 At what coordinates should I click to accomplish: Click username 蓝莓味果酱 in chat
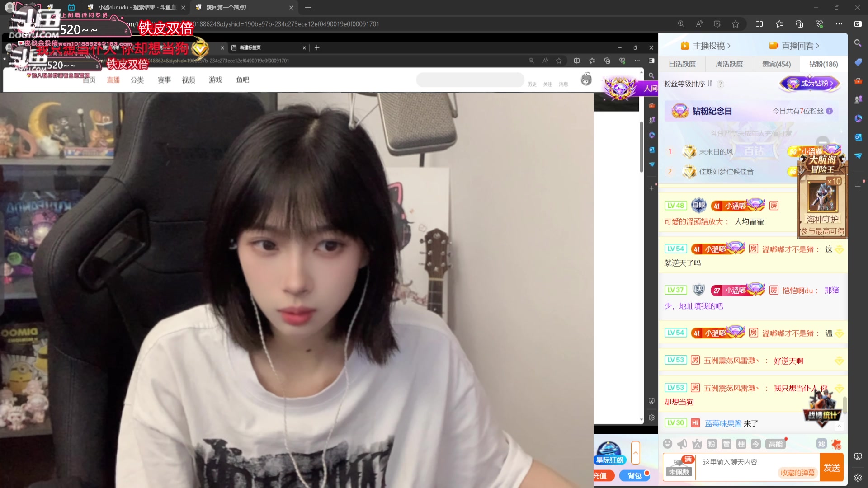click(723, 423)
